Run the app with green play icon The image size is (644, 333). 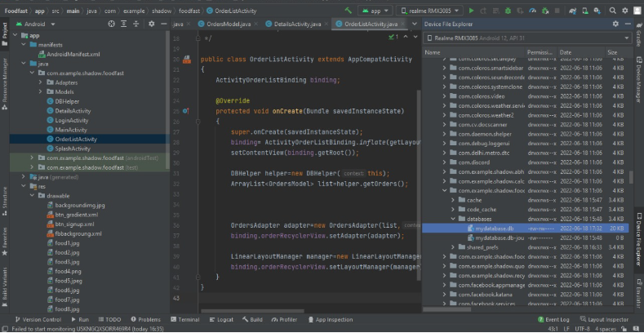pyautogui.click(x=472, y=11)
